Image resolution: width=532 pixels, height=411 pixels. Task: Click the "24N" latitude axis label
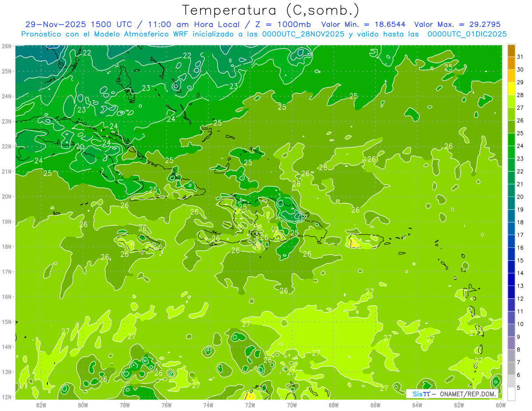7,96
